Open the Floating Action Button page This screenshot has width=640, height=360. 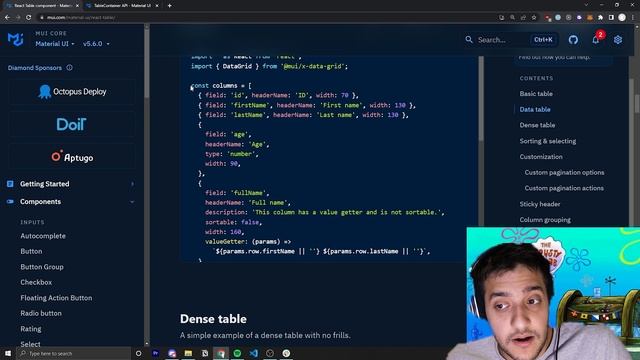[56, 298]
